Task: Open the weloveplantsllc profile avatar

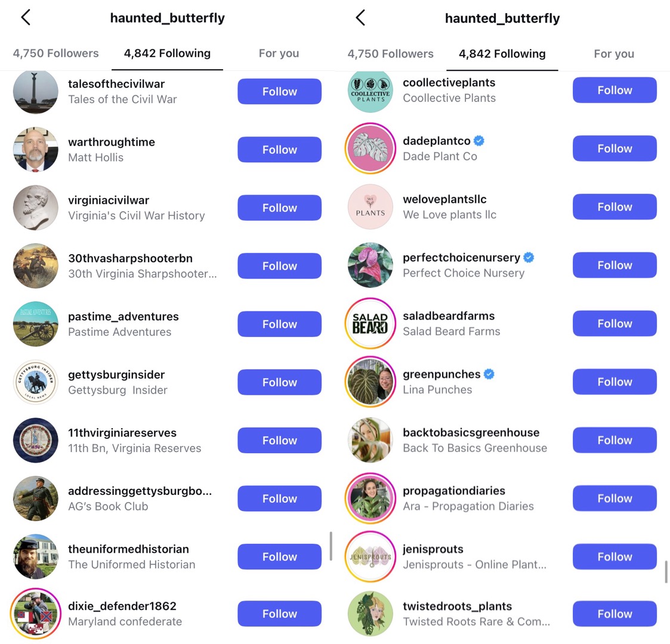Action: tap(370, 207)
